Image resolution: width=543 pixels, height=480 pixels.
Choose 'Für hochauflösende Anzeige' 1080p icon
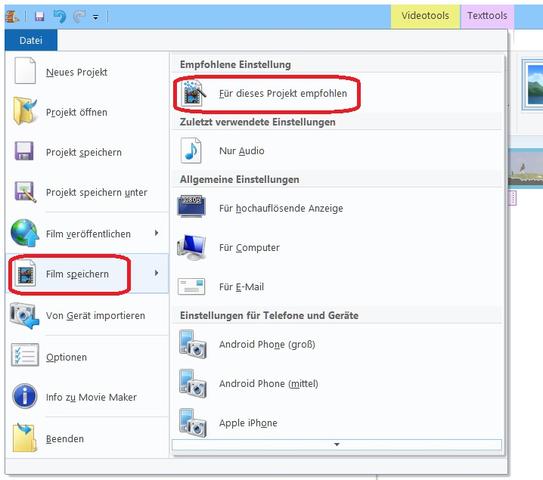pyautogui.click(x=192, y=207)
